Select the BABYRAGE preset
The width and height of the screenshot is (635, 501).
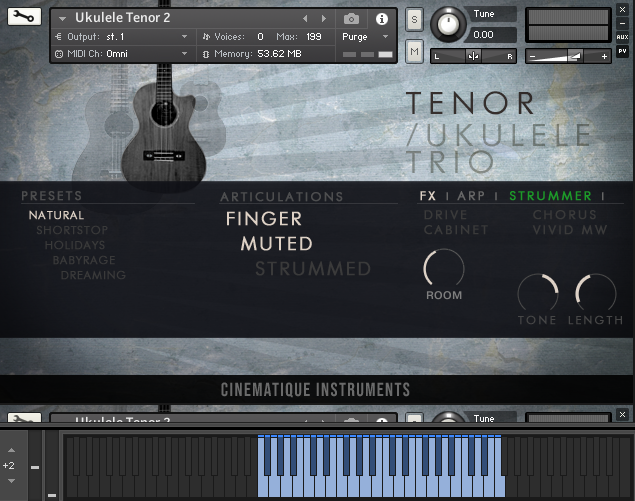point(84,260)
